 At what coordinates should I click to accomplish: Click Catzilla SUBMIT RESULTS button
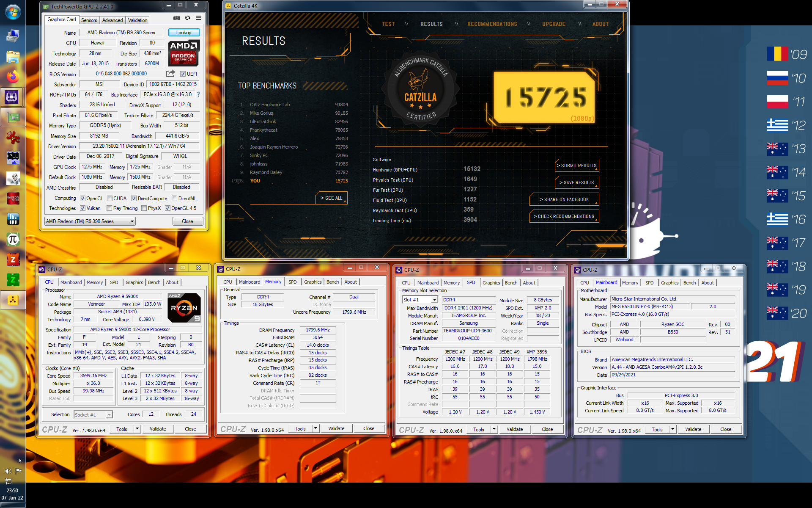tap(577, 166)
